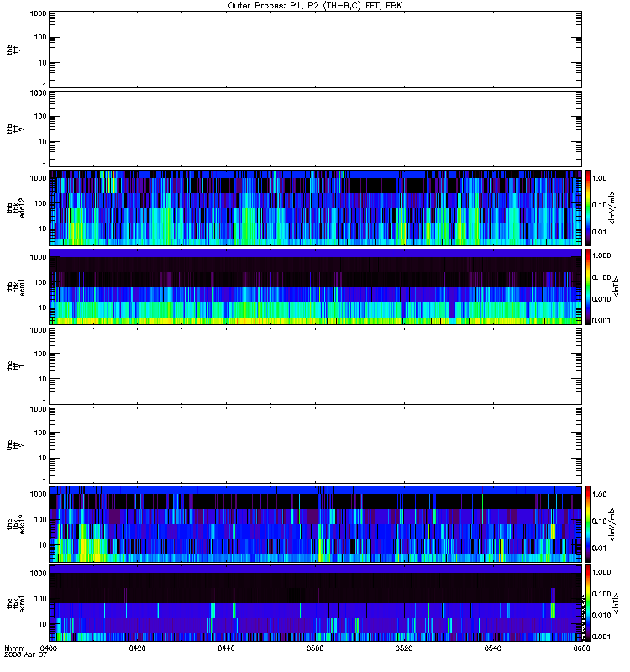The height and width of the screenshot is (672, 630).
Task: Click the "2008 Apr 07" date label
Action: click(25, 655)
